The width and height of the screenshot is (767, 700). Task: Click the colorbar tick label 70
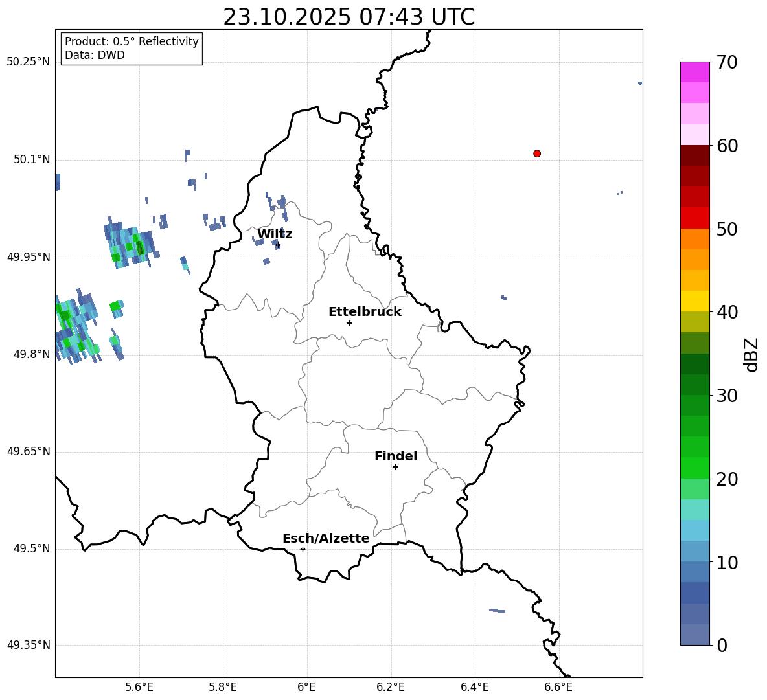tap(727, 62)
